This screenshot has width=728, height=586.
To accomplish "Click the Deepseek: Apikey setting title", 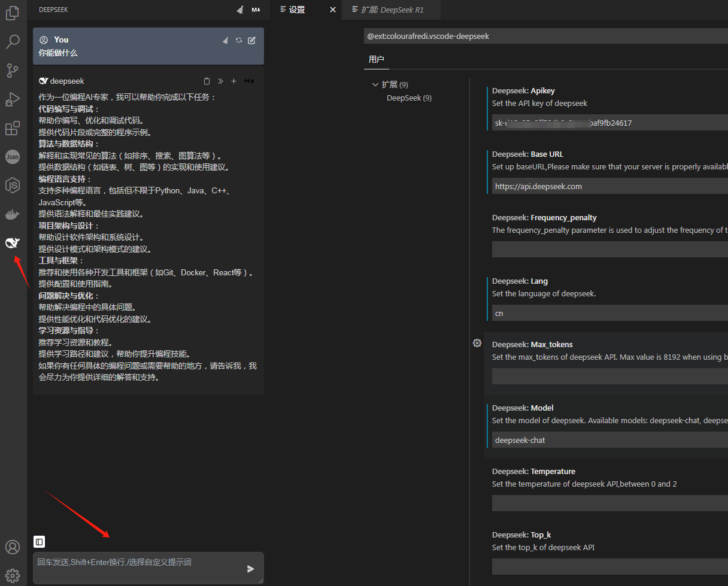I will 523,90.
